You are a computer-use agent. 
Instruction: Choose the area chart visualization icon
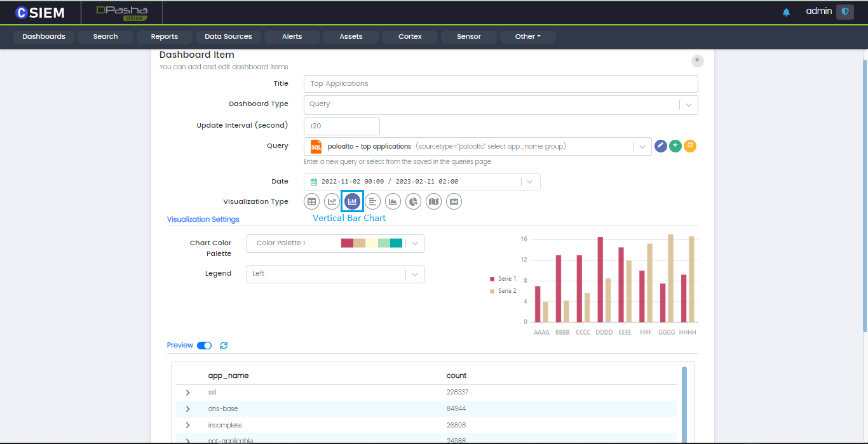(x=393, y=201)
